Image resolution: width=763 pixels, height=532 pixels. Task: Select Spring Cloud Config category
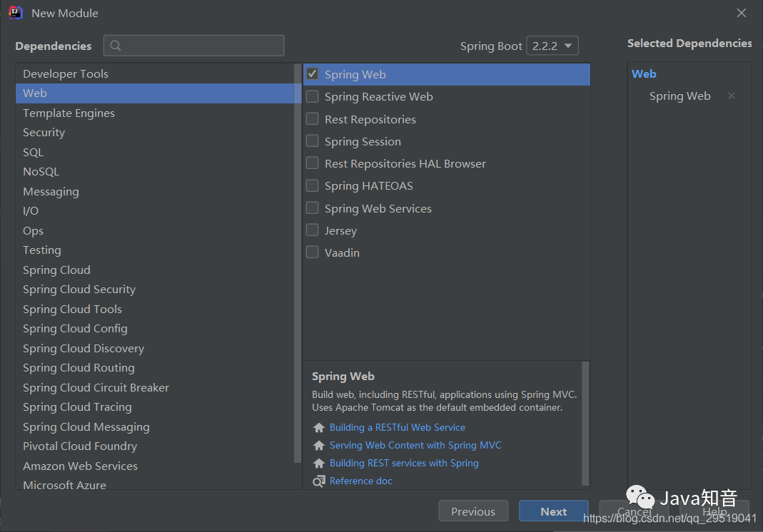[x=155, y=329]
